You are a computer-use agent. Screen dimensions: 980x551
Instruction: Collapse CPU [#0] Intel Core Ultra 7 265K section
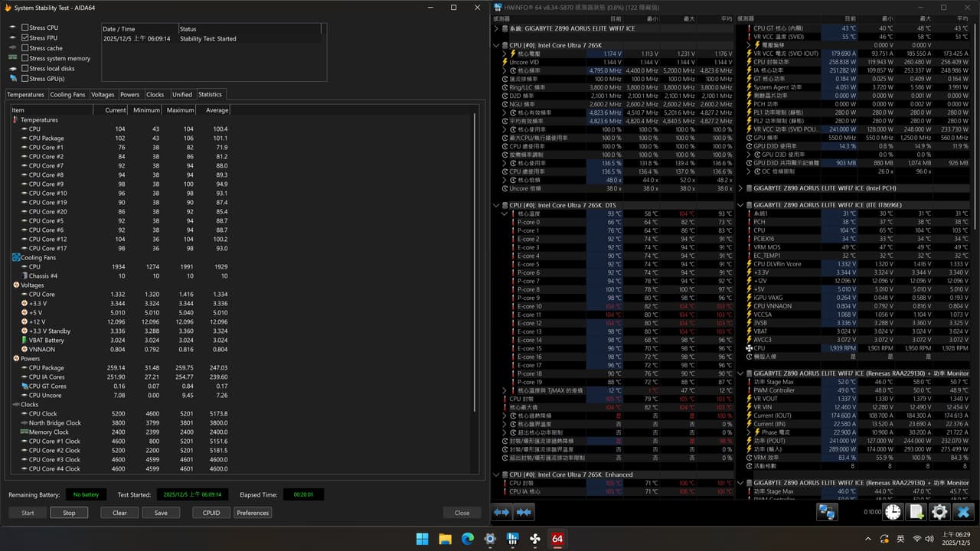[497, 45]
